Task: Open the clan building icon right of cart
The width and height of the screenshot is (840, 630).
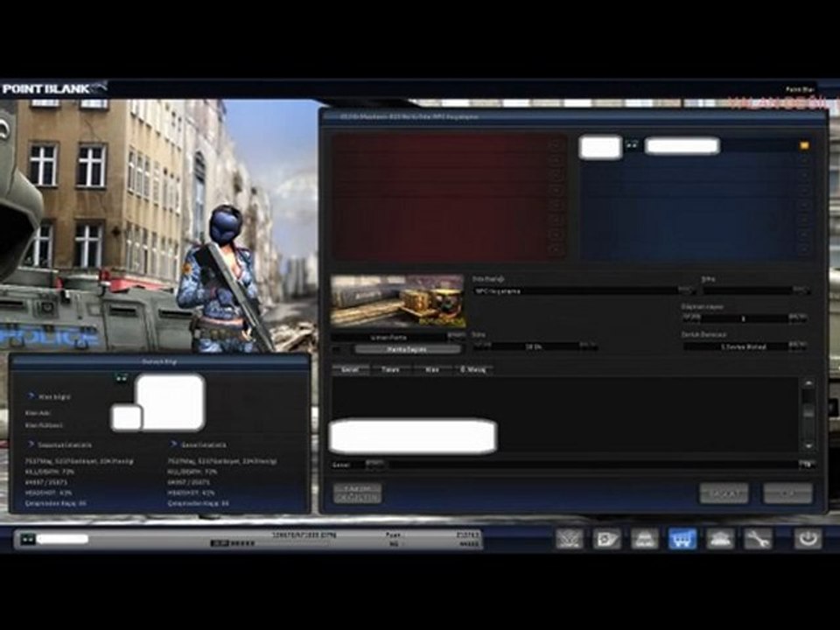Action: tap(720, 539)
